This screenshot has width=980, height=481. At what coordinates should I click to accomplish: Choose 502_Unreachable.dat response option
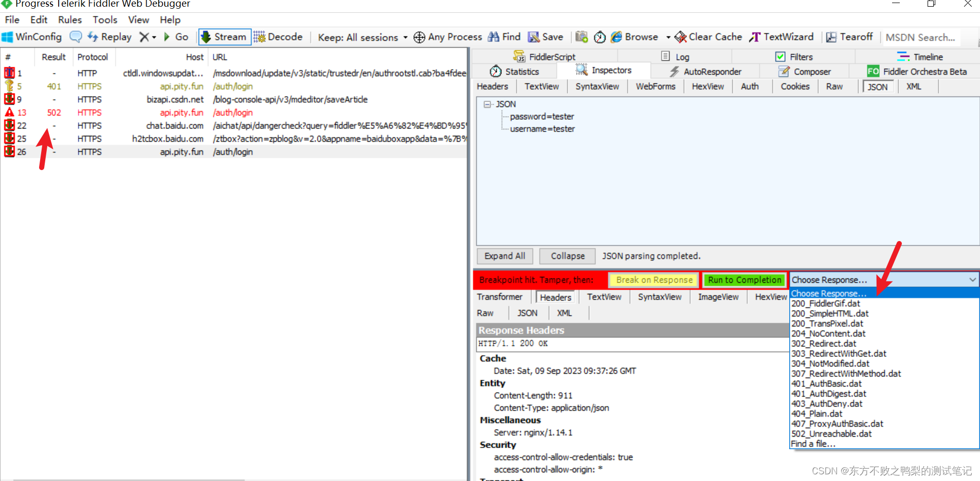coord(831,434)
